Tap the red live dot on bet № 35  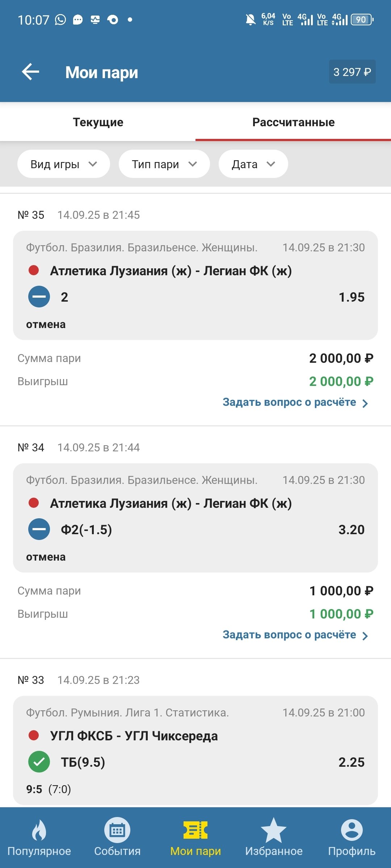[x=34, y=271]
